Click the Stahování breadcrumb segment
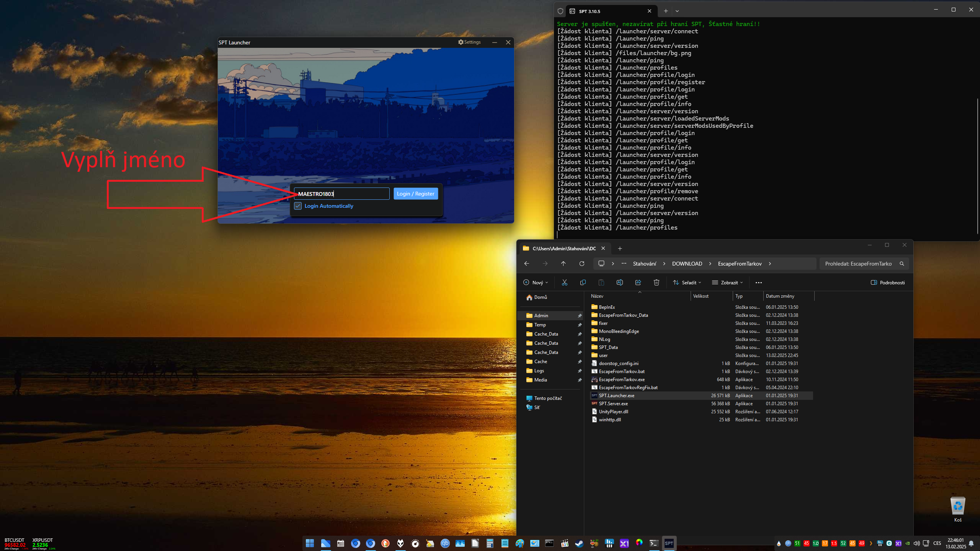This screenshot has height=551, width=980. (644, 264)
